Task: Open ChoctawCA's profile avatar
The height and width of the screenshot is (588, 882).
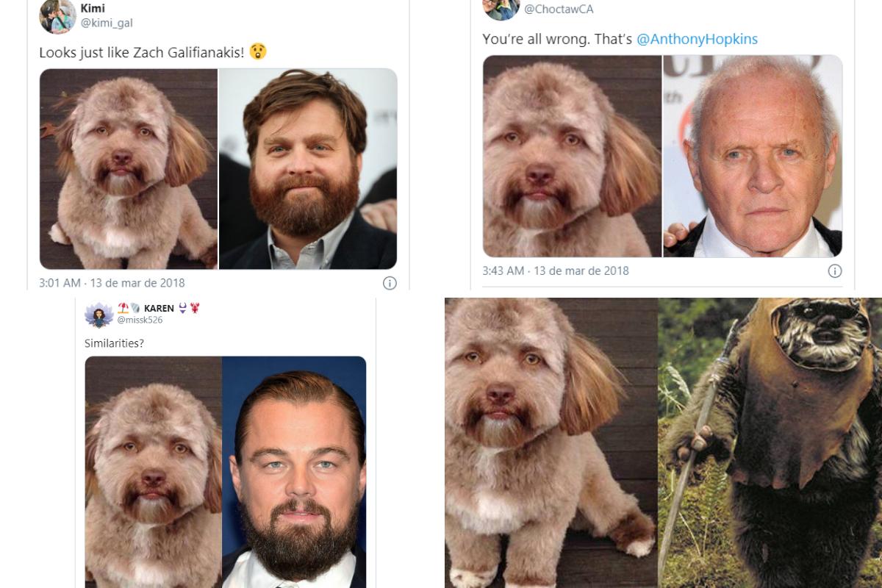Action: click(x=501, y=9)
